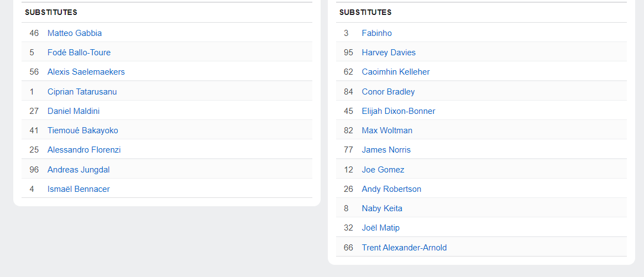Open the James Norris link
Viewport: 644px width, 277px height.
point(386,150)
